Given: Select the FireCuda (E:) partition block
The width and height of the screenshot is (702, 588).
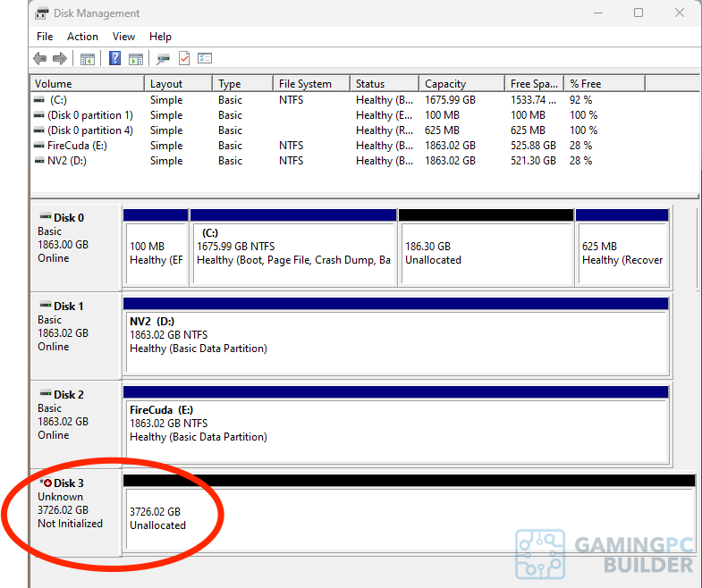Looking at the screenshot, I should (396, 424).
